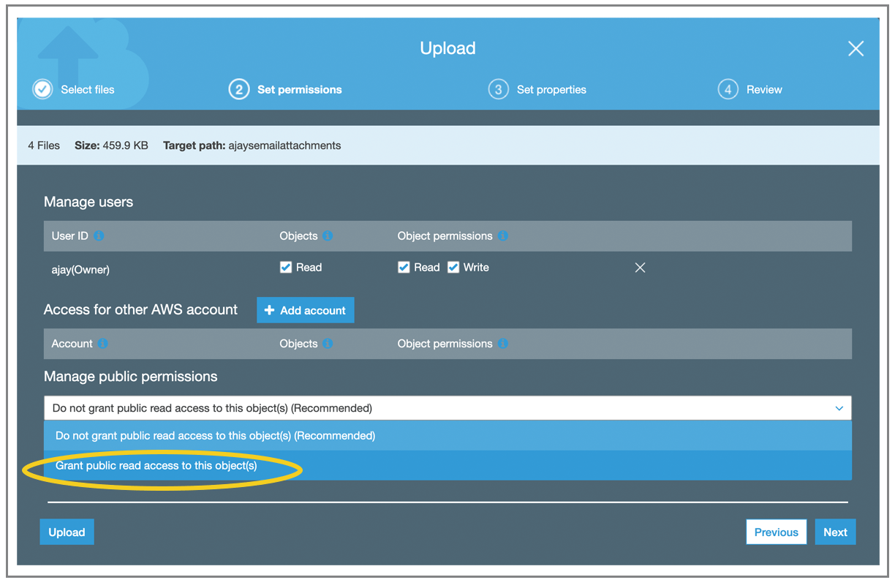Click the Upload button

click(x=67, y=532)
